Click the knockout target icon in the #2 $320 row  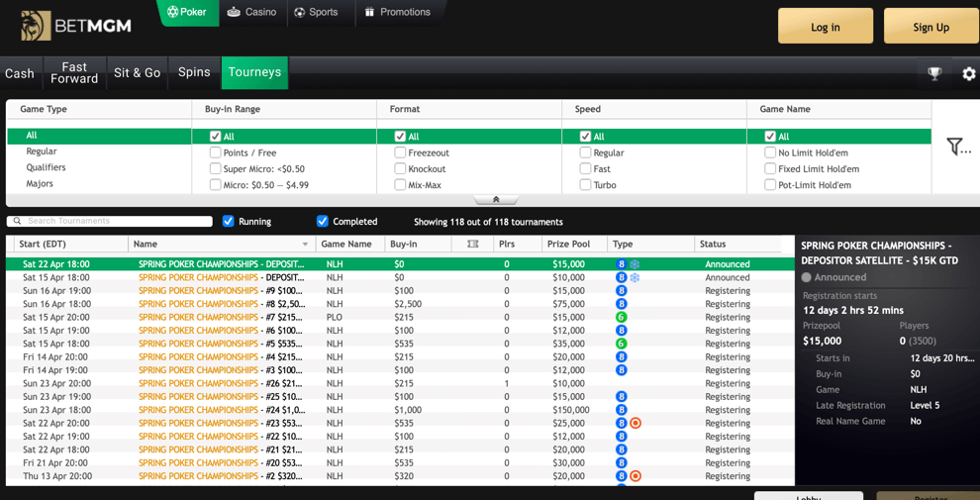click(x=636, y=476)
